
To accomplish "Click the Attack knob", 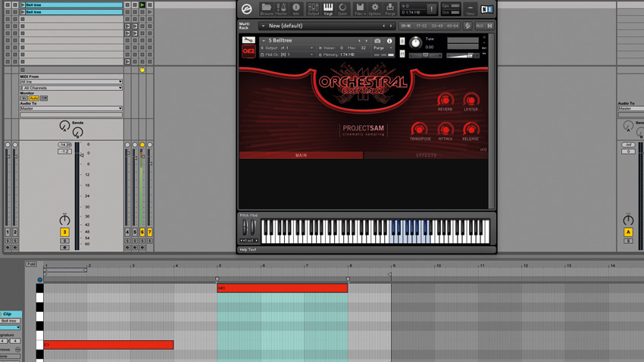I will click(x=445, y=130).
